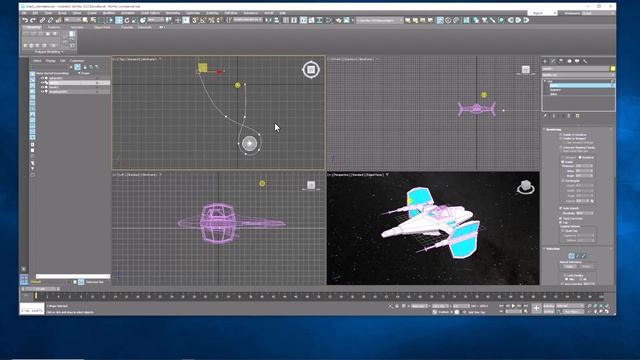Toggle the Angle Snap icon
The width and height of the screenshot is (640, 360).
pos(203,20)
